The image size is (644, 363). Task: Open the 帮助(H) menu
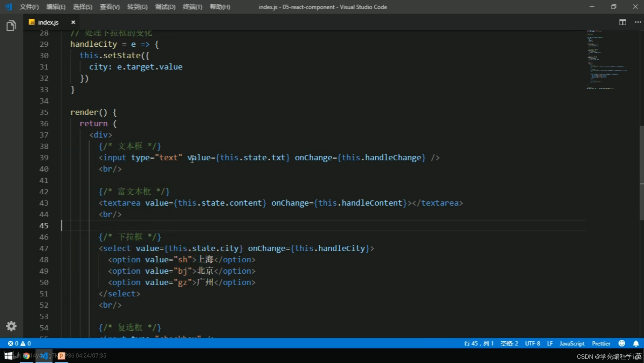tap(220, 7)
